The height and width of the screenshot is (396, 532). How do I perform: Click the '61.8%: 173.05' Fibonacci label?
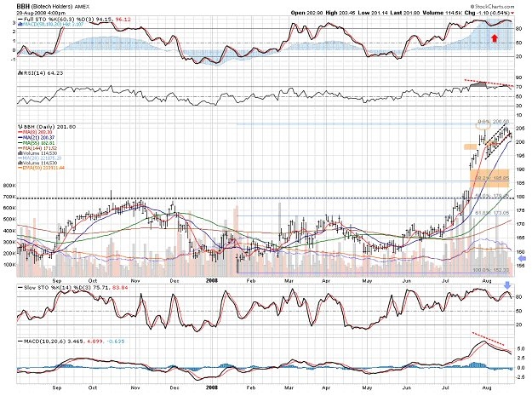tap(492, 213)
